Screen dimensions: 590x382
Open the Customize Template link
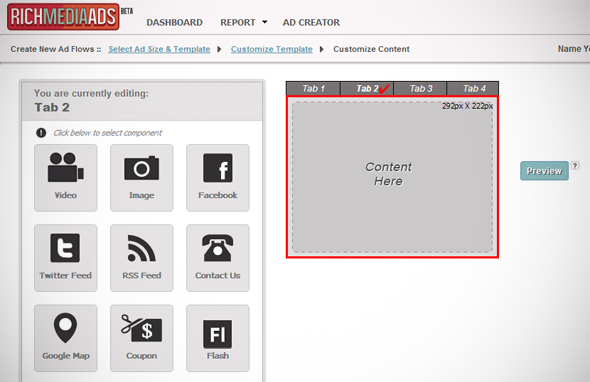click(272, 49)
